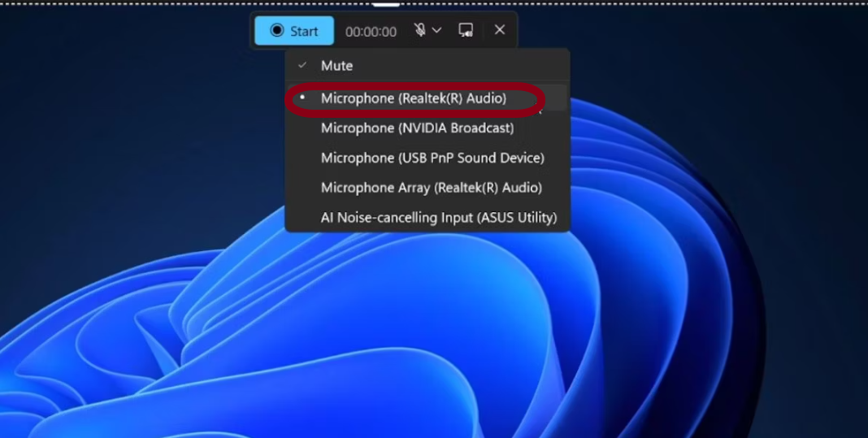Choose Microphone (USB PnP Sound Device)

pyautogui.click(x=427, y=158)
